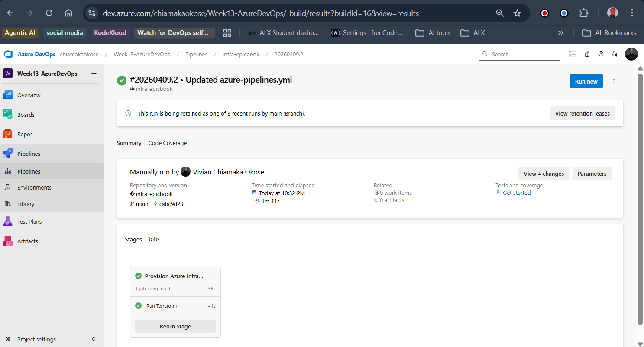Open the User settings icon in header
Image resolution: width=644 pixels, height=347 pixels.
(x=615, y=54)
